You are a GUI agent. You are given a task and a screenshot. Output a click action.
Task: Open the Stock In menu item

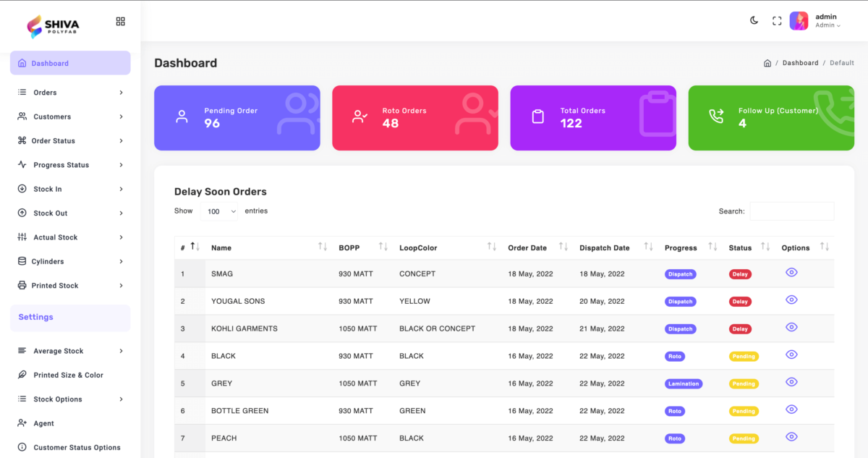coord(70,189)
